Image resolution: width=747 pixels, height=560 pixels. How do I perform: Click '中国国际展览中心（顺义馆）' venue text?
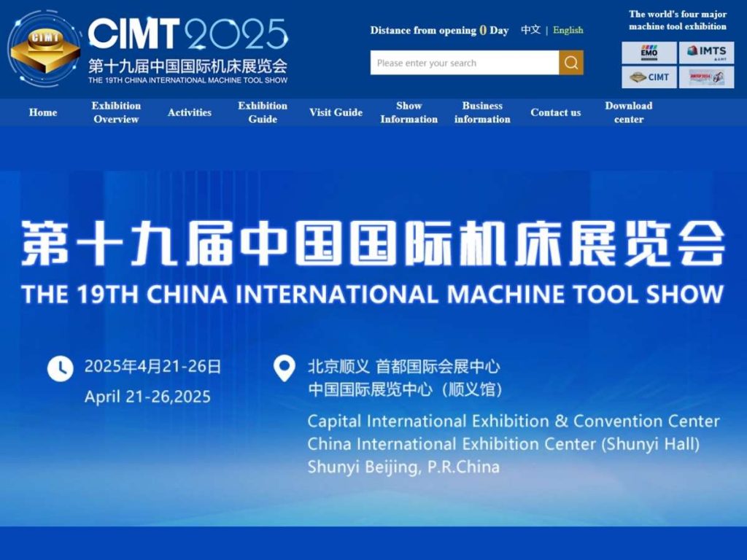(406, 389)
